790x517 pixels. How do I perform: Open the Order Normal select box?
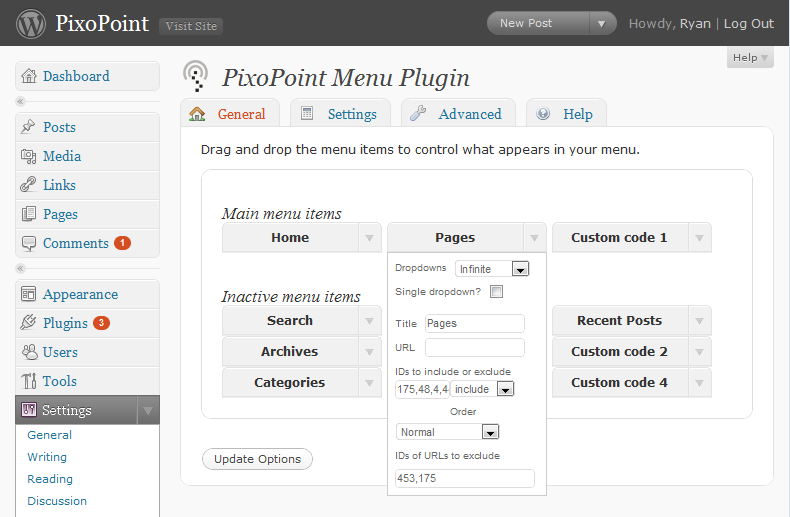coord(447,432)
